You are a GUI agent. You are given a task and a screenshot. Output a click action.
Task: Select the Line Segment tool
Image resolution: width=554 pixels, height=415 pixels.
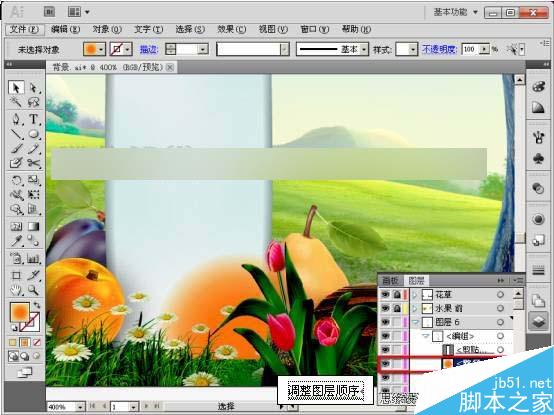(x=16, y=134)
